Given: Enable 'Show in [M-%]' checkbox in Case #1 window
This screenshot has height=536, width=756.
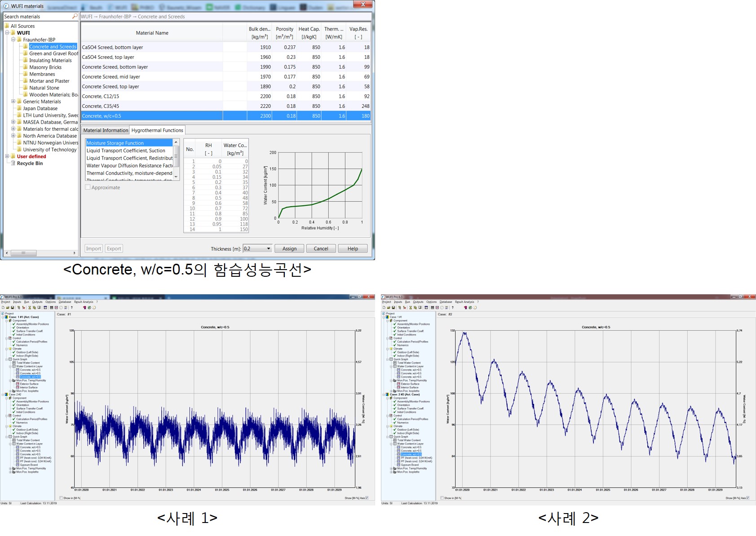Looking at the screenshot, I should click(61, 498).
